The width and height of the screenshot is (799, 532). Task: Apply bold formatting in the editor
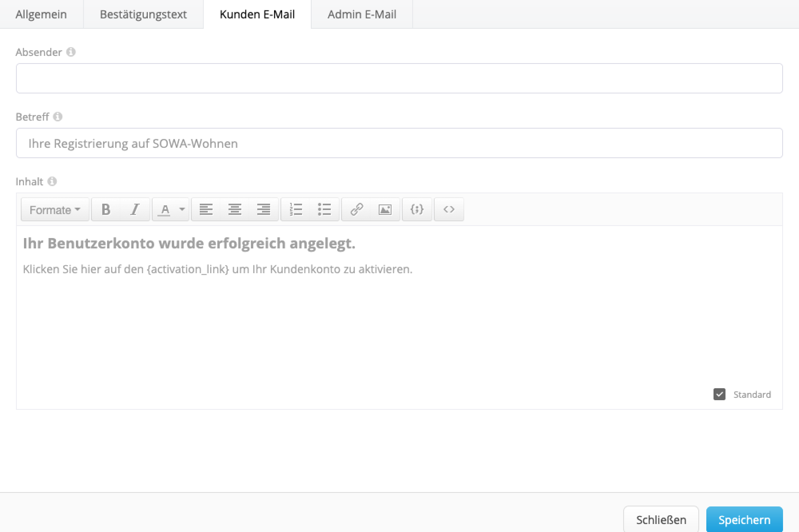click(105, 209)
